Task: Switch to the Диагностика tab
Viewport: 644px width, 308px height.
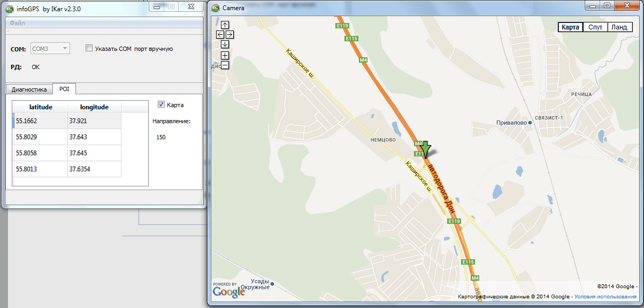Action: (29, 89)
